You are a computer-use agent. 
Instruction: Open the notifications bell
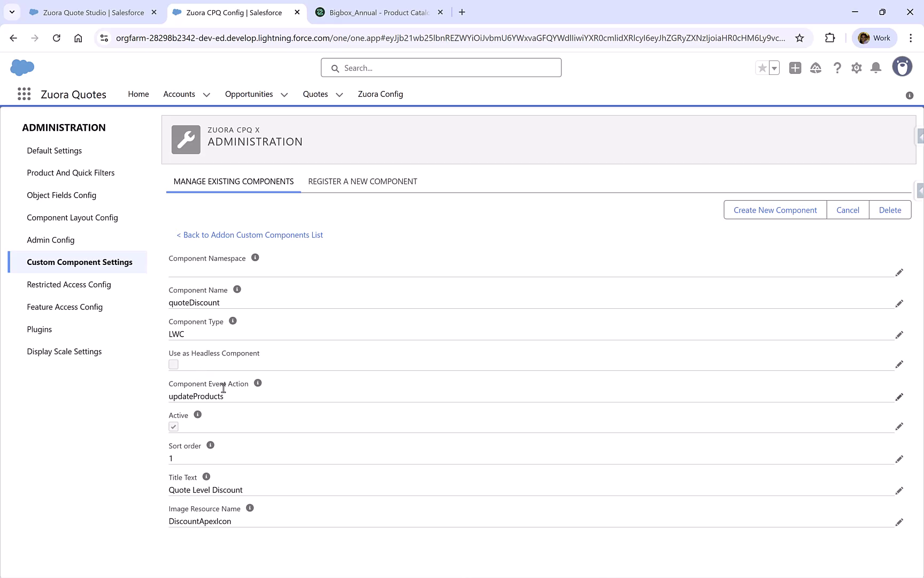pos(876,68)
